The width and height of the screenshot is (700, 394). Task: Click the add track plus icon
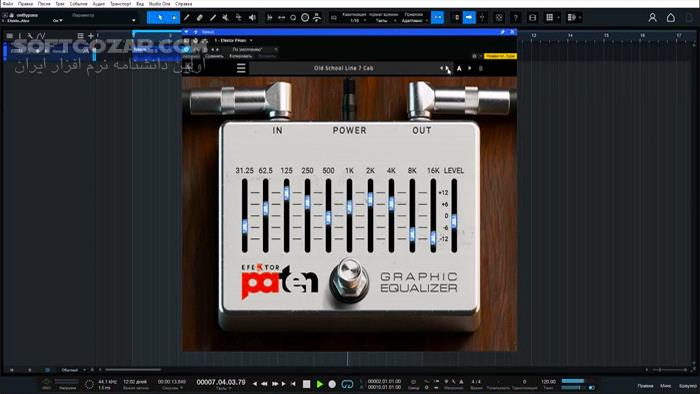(91, 36)
